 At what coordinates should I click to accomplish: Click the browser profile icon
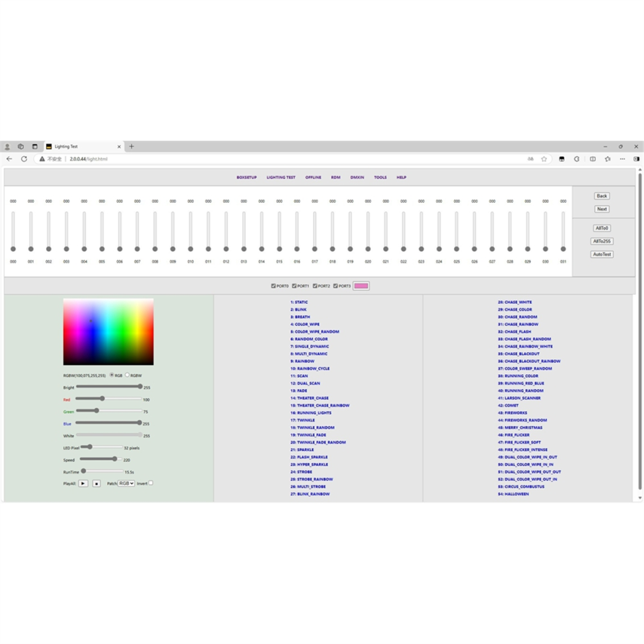pos(7,146)
